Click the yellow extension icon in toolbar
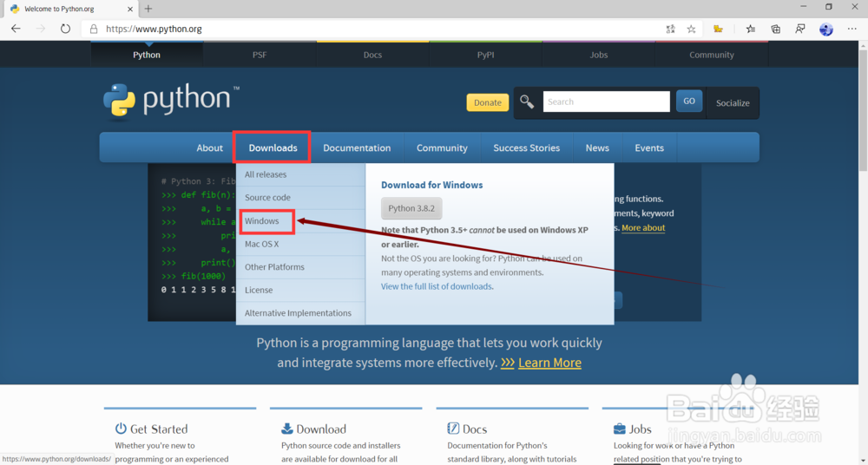Viewport: 868px width, 465px height. click(718, 29)
